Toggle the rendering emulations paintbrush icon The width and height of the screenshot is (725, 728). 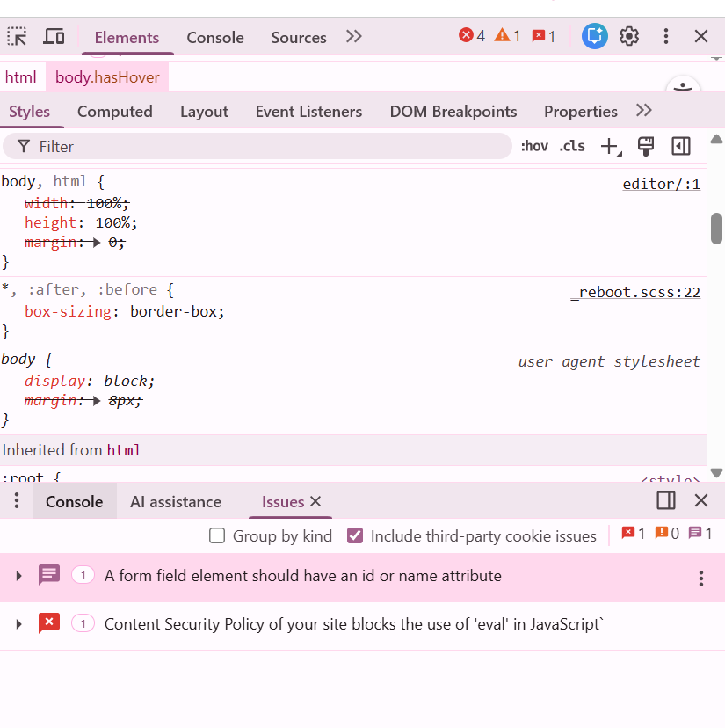pos(646,146)
